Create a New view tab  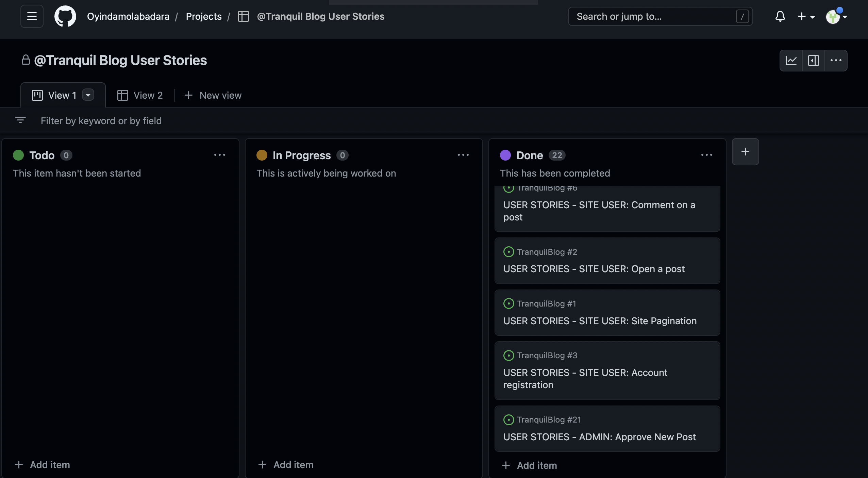click(213, 95)
